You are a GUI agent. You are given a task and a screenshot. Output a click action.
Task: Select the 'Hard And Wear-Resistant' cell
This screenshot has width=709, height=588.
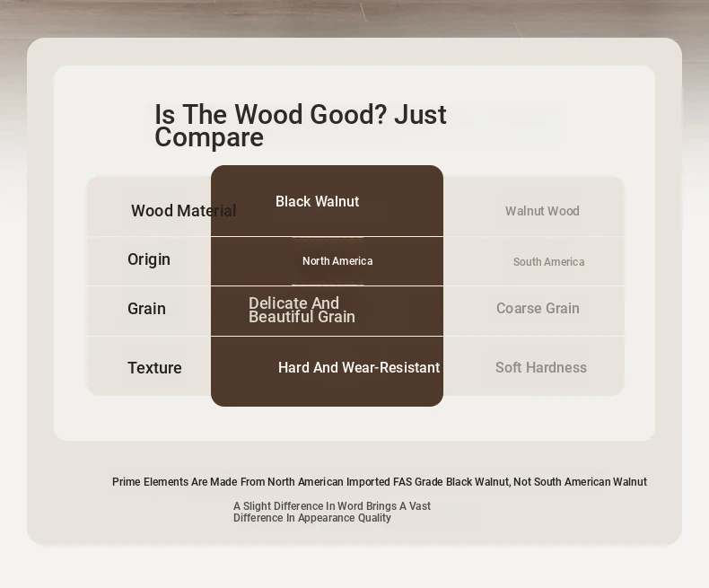pyautogui.click(x=359, y=367)
